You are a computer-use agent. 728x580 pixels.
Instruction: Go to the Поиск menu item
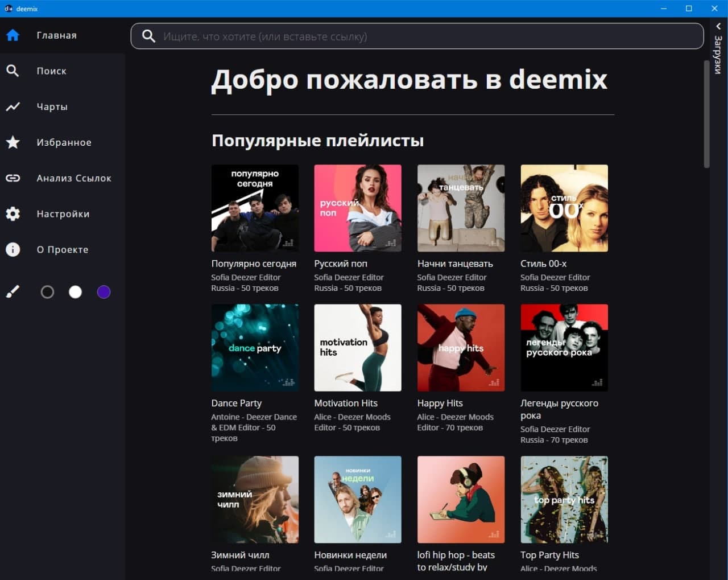point(52,71)
